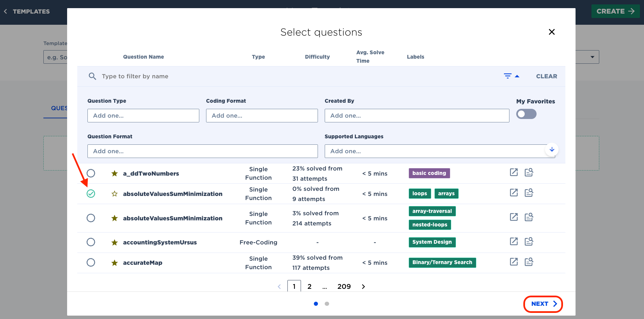Select the accountingSystemUrsus radio button

[x=91, y=242]
